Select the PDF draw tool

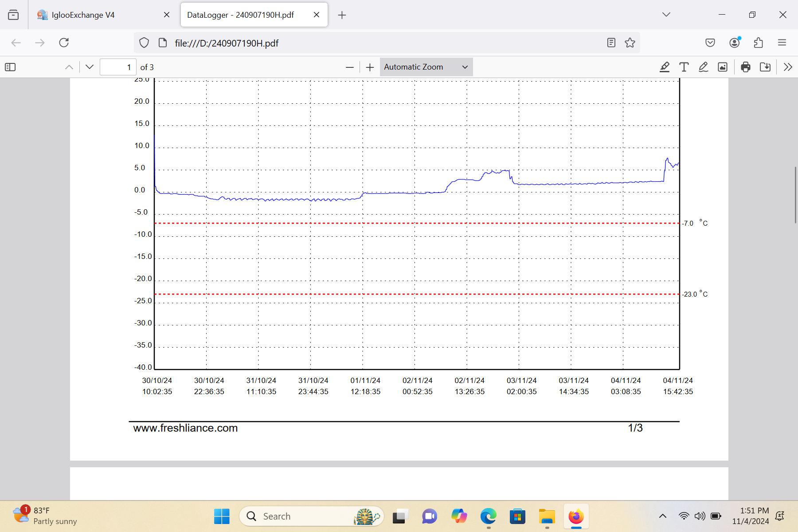tap(704, 67)
